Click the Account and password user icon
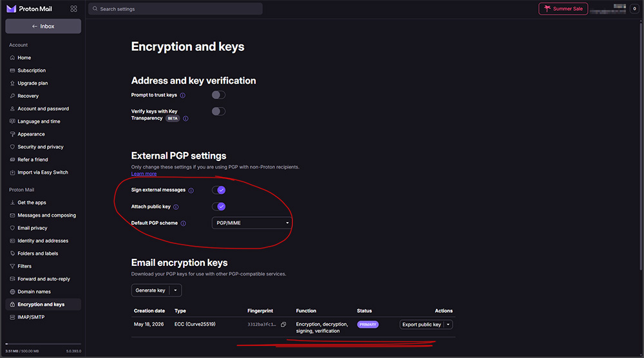The image size is (644, 358). point(12,109)
